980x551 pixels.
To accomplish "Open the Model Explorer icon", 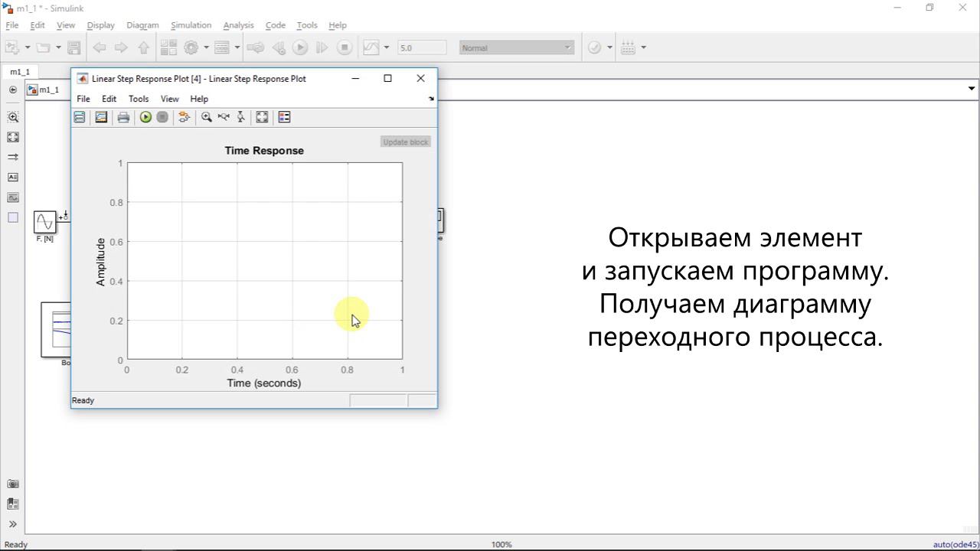I will [x=222, y=47].
